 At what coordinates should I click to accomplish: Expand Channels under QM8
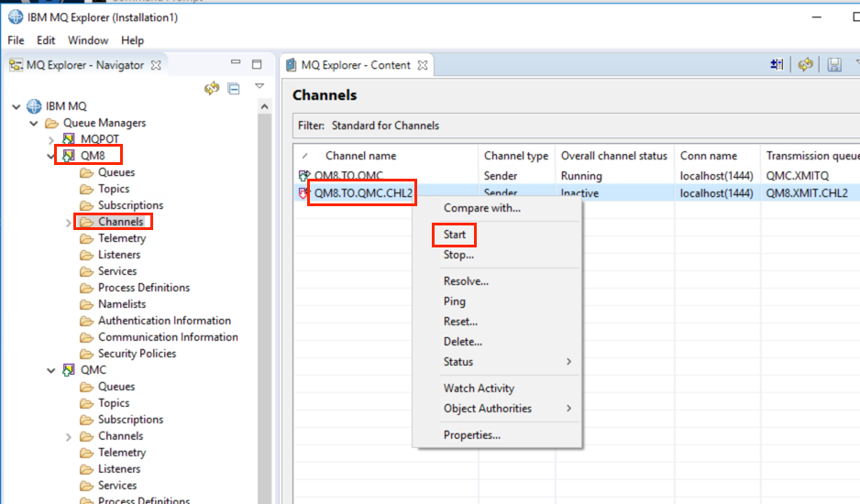pyautogui.click(x=69, y=223)
